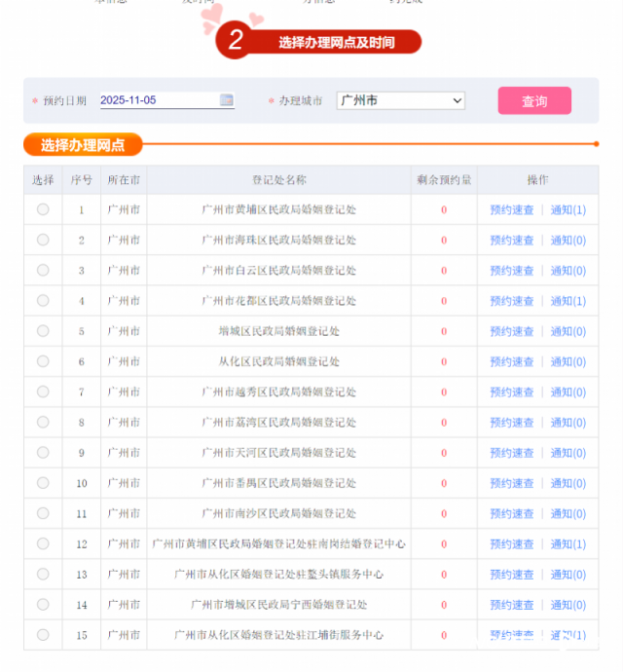The image size is (623, 672).
Task: Click 预约速查 link in row 2
Action: click(512, 241)
